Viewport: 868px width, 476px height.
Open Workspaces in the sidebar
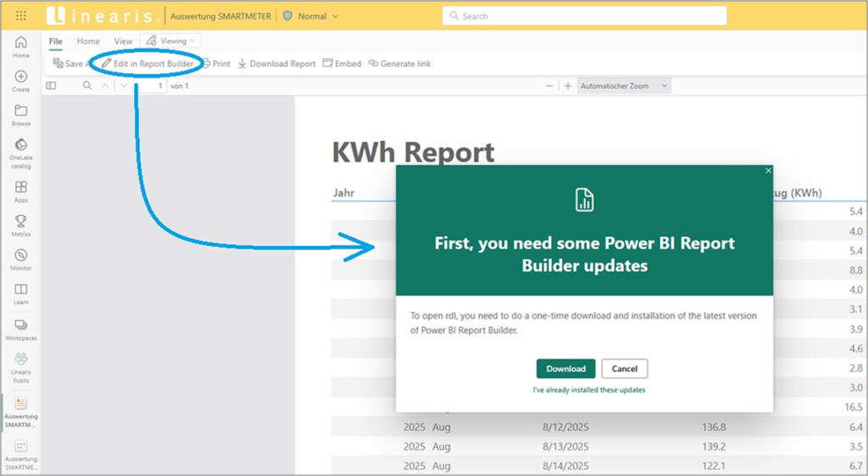(21, 329)
